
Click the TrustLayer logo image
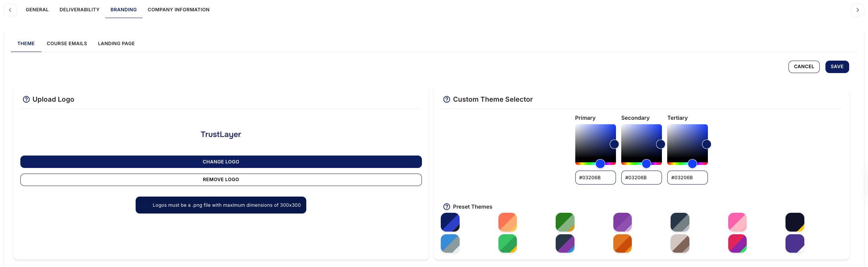coord(221,134)
